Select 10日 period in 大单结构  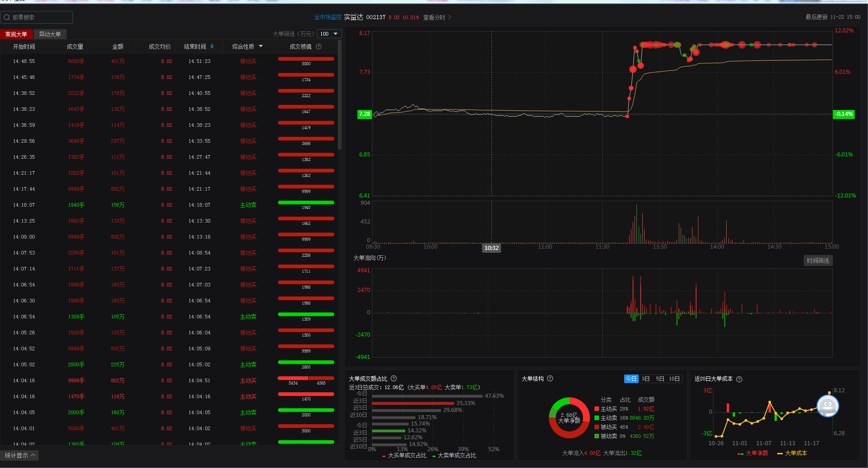[674, 379]
